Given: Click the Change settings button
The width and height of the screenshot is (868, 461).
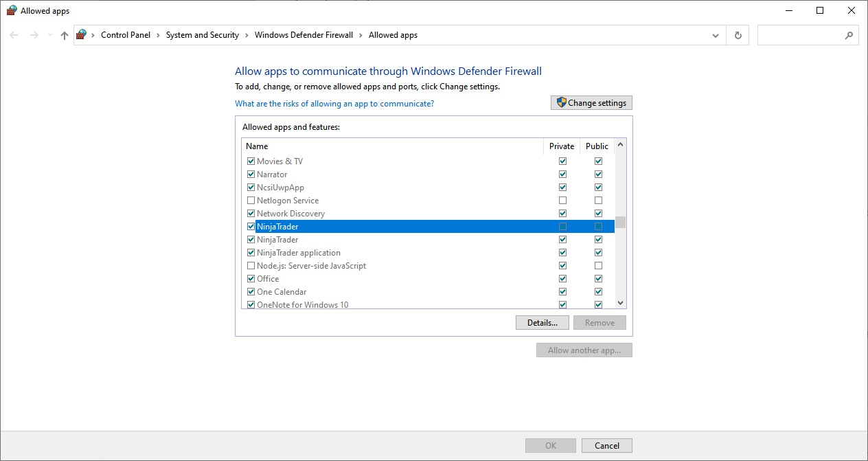Looking at the screenshot, I should tap(591, 103).
